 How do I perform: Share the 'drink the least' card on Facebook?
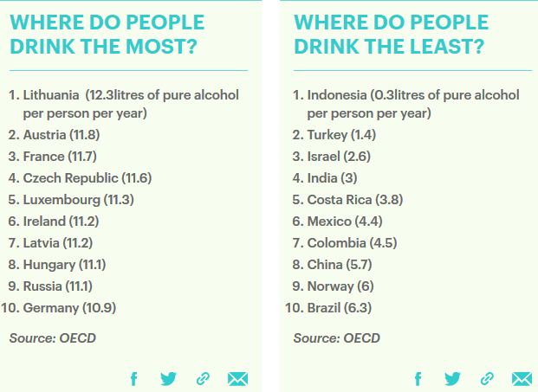coord(418,378)
